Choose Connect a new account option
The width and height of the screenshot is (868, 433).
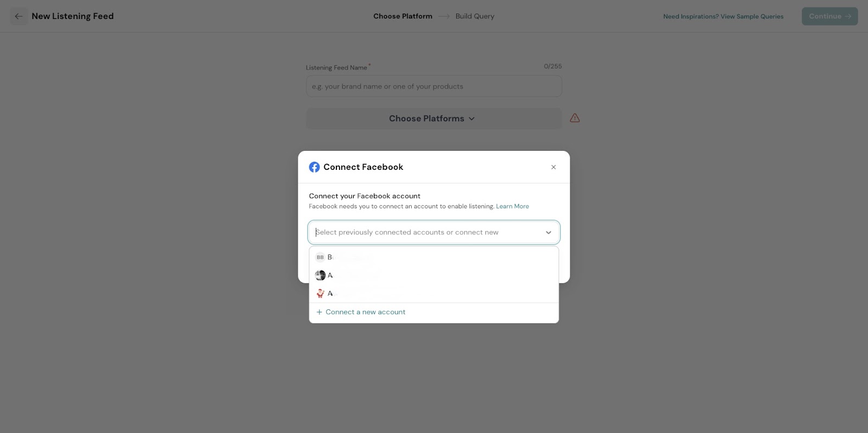(x=366, y=312)
